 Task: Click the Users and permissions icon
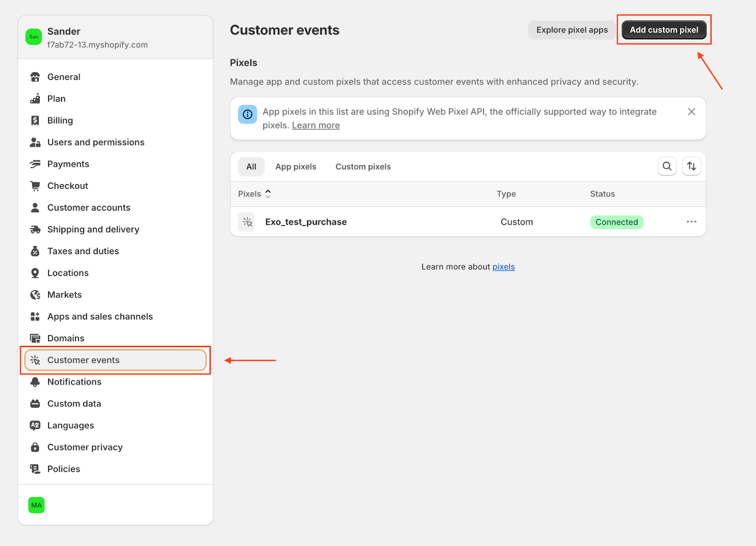coord(35,142)
